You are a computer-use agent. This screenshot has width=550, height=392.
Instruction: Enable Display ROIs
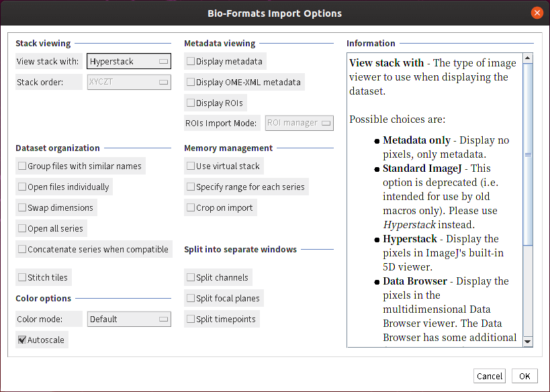(x=191, y=103)
